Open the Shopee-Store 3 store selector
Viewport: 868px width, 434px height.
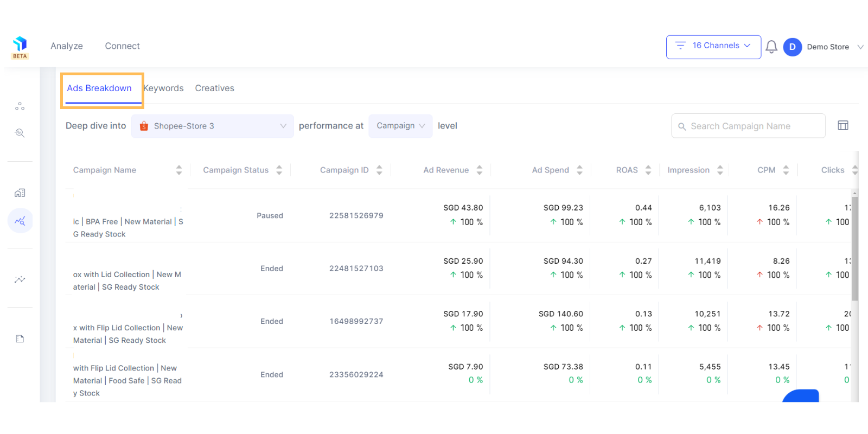pyautogui.click(x=213, y=126)
